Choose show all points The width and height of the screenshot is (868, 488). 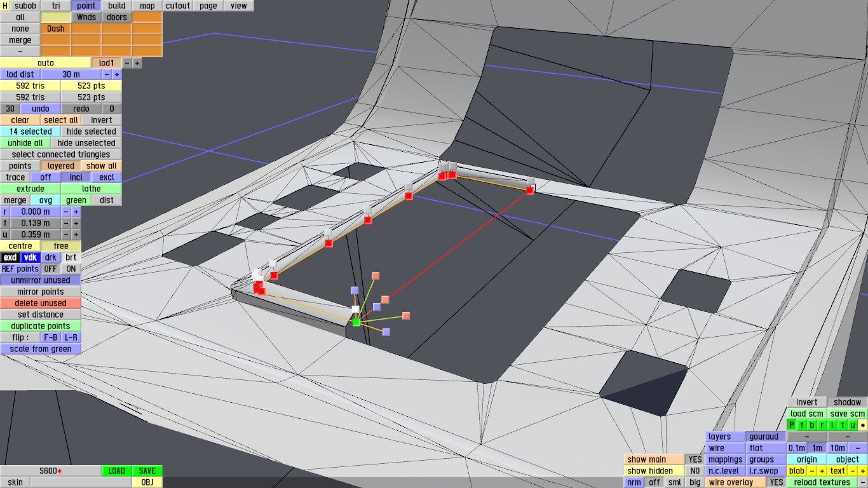[102, 166]
